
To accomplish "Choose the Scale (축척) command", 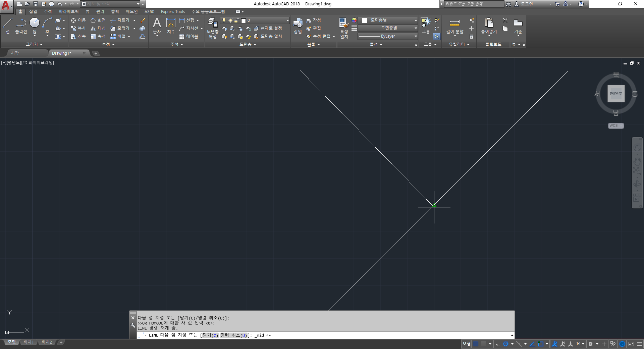I will click(x=98, y=37).
